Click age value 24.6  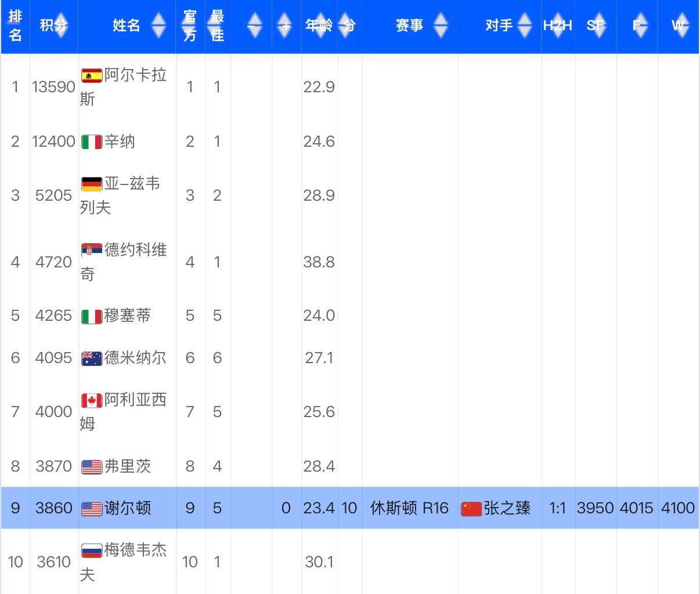pos(319,142)
